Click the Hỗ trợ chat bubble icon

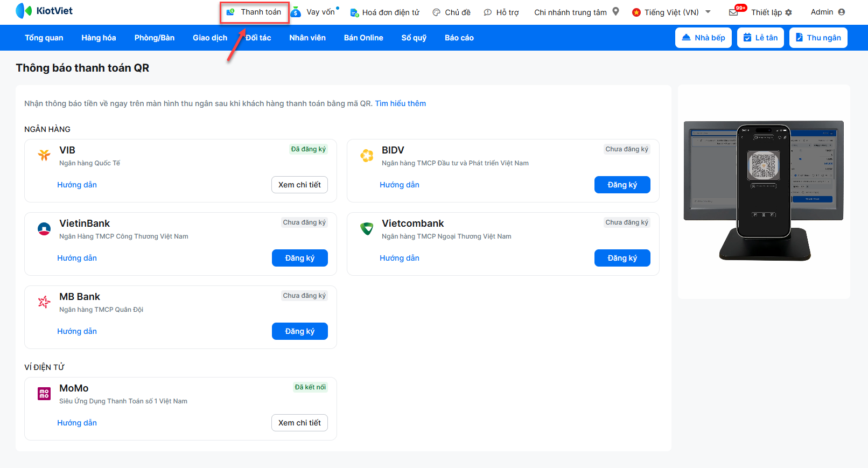point(488,12)
